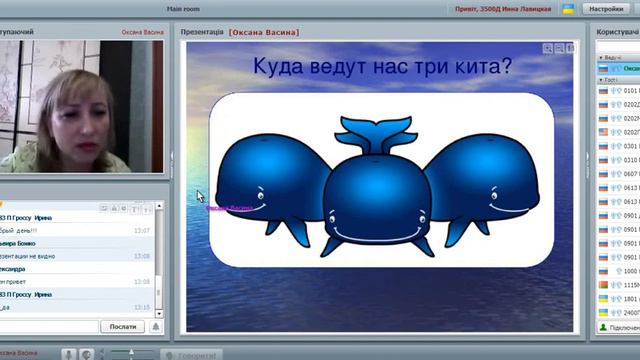Viewport: 640px width, 360px height.
Task: Click the three whales slide image
Action: [381, 180]
